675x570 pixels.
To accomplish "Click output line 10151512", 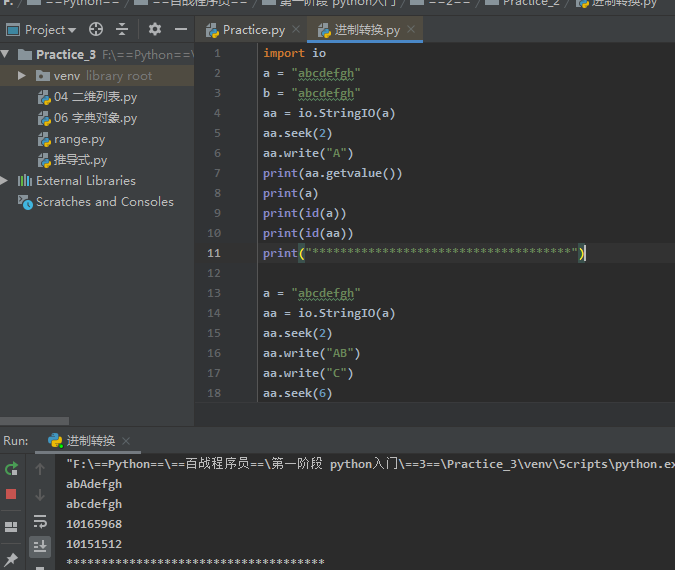I will point(94,544).
